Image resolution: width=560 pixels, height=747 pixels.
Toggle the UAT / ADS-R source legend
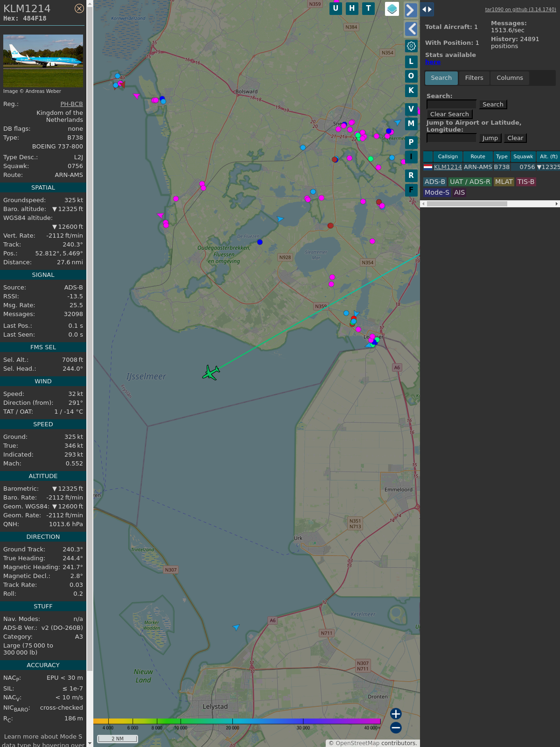coord(470,182)
